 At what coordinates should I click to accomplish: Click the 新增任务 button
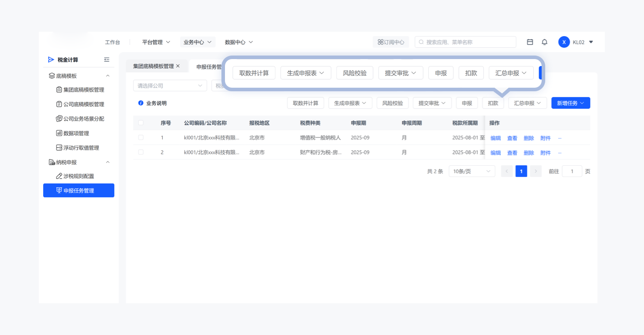[571, 103]
